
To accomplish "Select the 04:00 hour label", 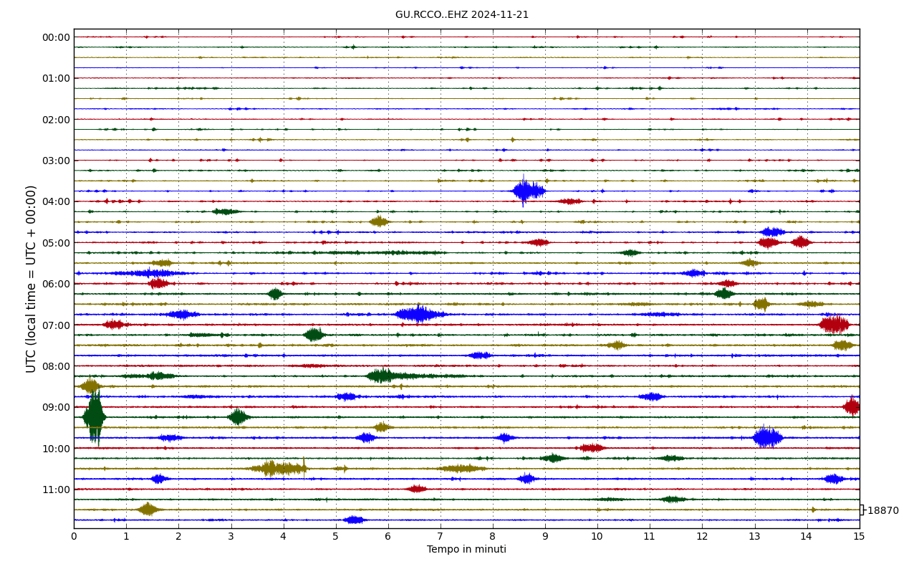I will [x=57, y=201].
